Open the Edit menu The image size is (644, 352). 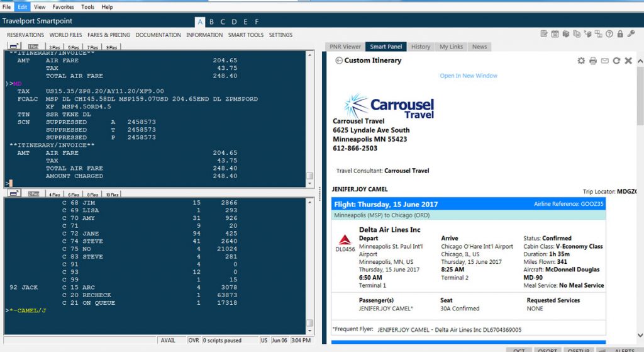[22, 7]
